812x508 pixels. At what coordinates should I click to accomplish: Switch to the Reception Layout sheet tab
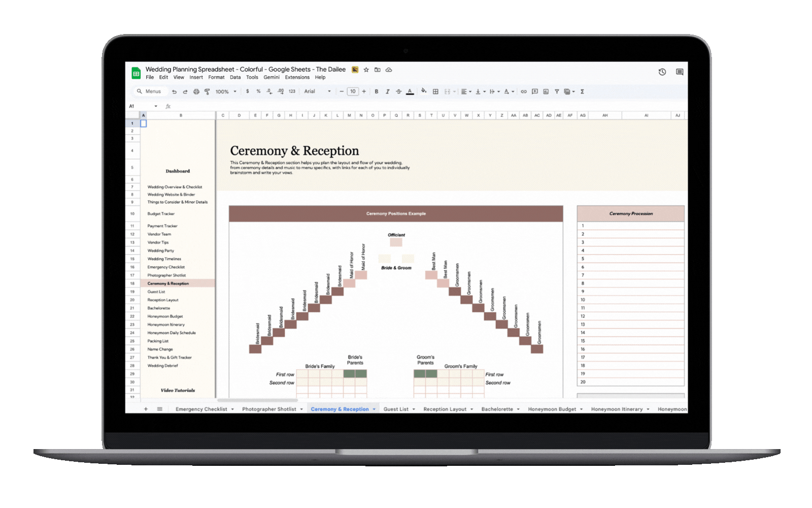tap(445, 409)
